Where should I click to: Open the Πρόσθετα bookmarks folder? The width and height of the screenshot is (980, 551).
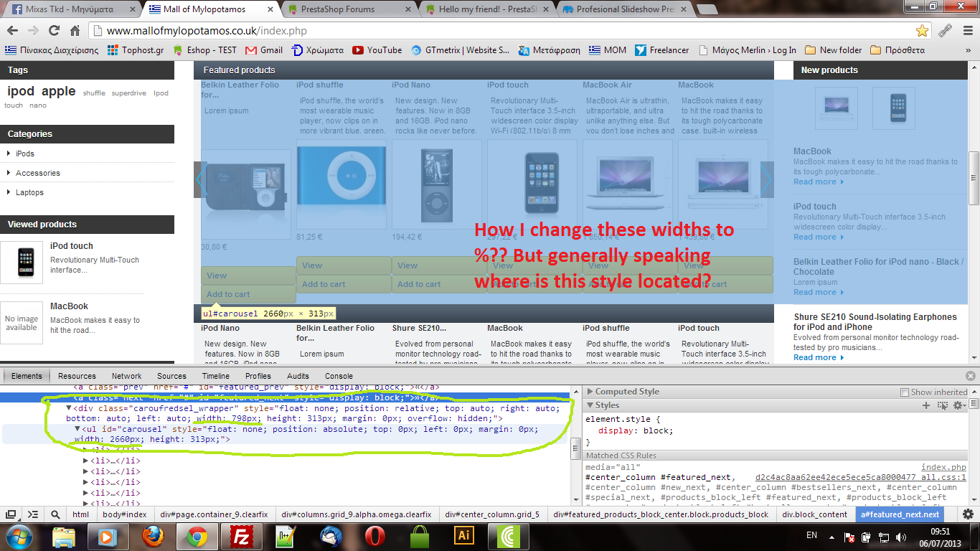tap(897, 50)
